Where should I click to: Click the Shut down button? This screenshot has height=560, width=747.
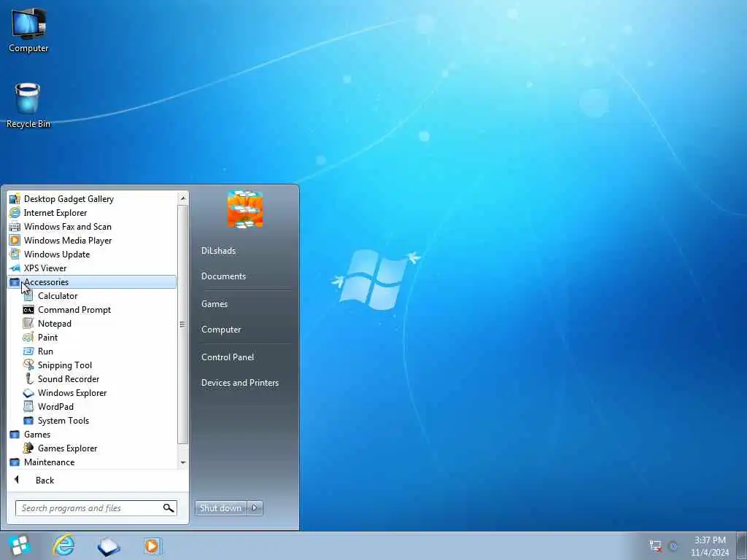point(220,508)
